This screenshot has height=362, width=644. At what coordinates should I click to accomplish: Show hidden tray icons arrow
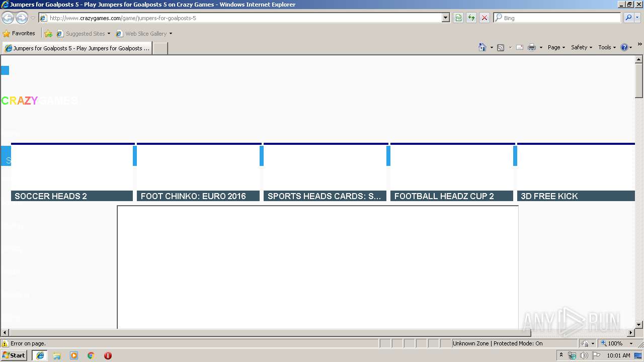point(561,355)
